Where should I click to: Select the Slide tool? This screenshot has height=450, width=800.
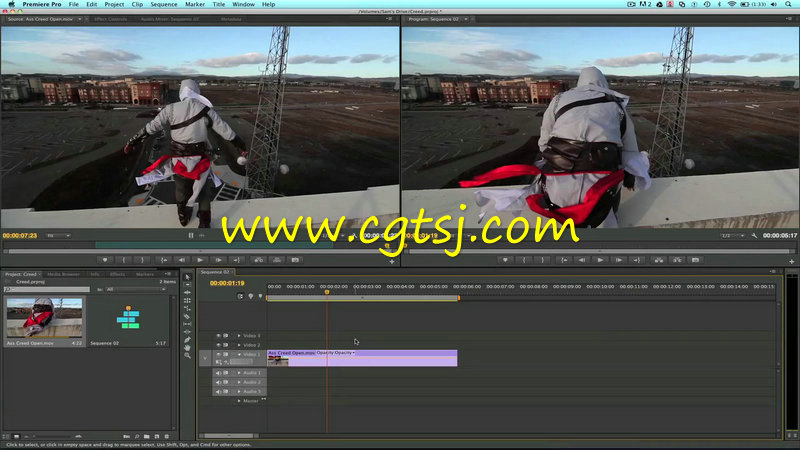(187, 332)
